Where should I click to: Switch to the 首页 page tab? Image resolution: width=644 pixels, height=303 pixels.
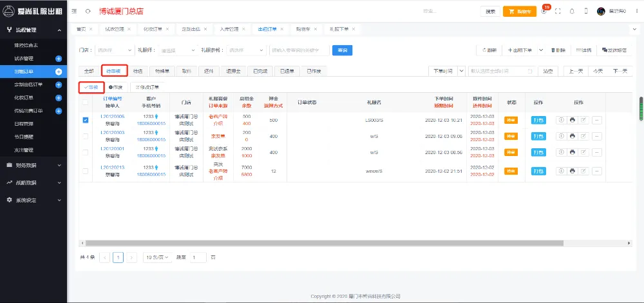[81, 29]
